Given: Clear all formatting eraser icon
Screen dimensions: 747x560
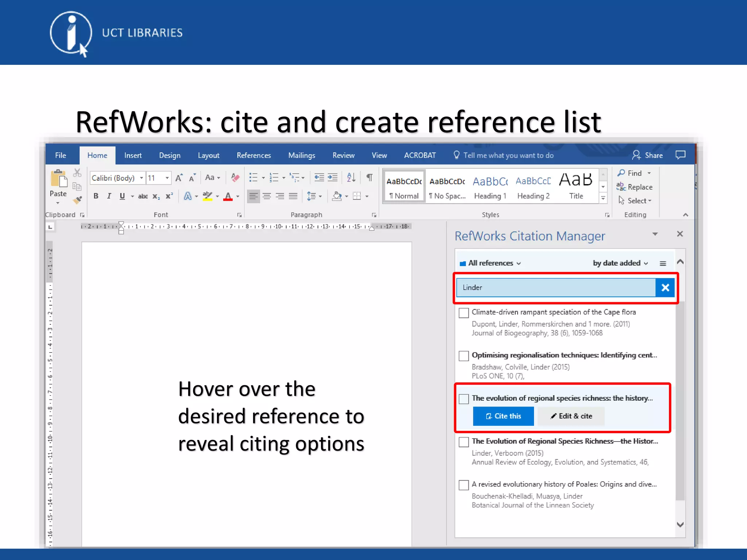Looking at the screenshot, I should (235, 178).
